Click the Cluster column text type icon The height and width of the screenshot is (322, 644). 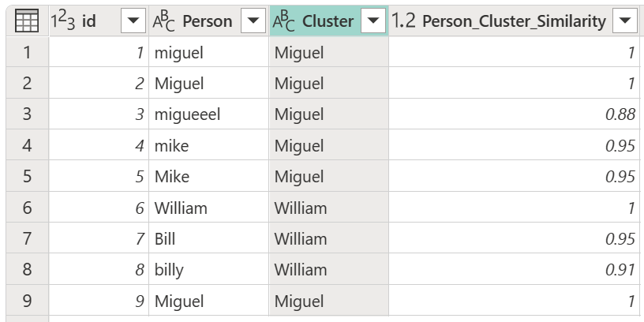[284, 22]
